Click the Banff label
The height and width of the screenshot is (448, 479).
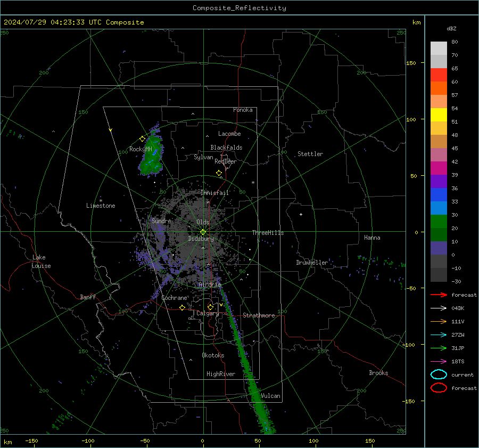(88, 297)
